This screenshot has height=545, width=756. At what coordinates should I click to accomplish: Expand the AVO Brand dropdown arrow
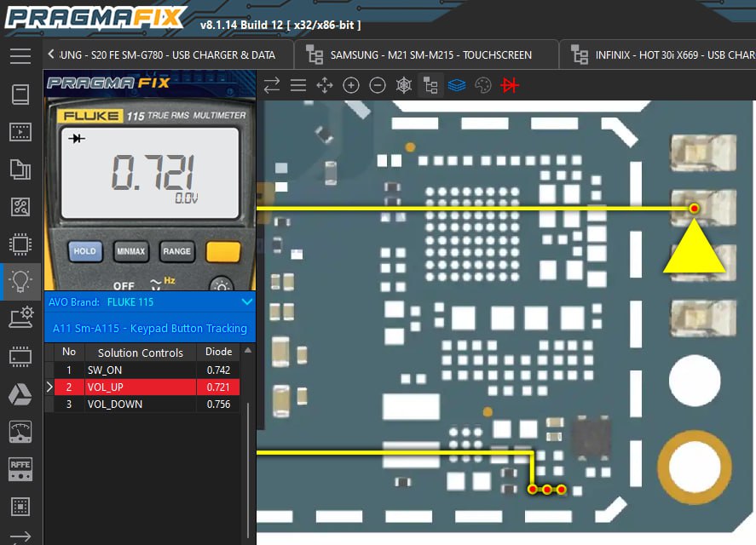(x=247, y=302)
